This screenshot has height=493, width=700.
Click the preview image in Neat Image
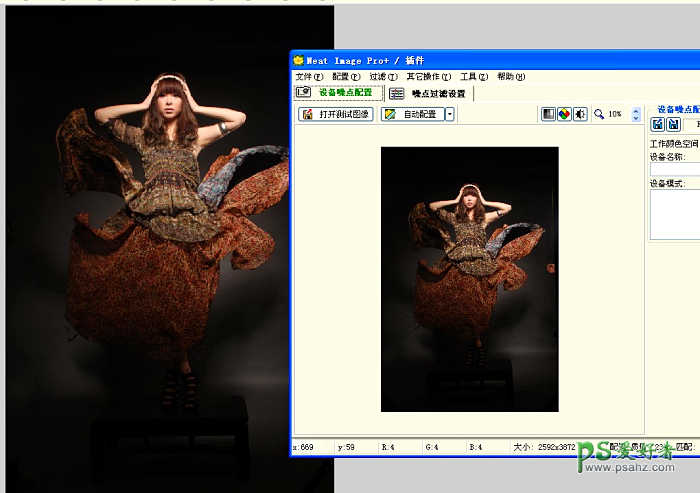pos(469,278)
